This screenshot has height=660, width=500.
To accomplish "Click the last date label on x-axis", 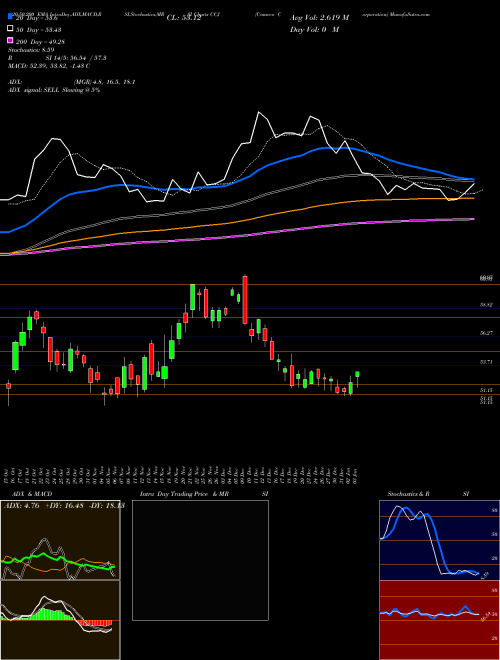I will 357,476.
